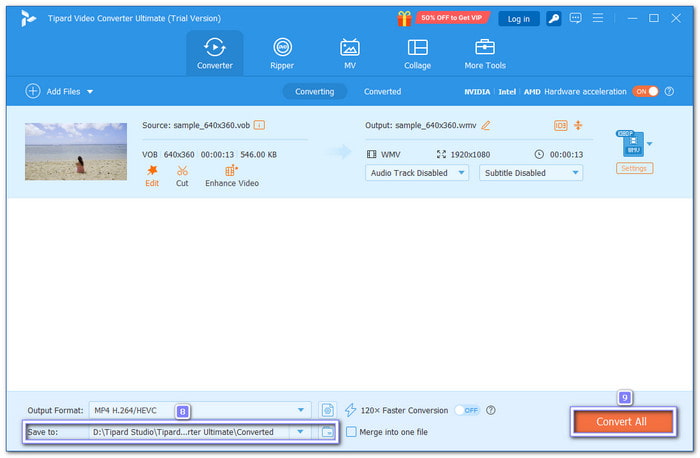700x458 pixels.
Task: Open Enhance Video tool
Action: point(232,176)
